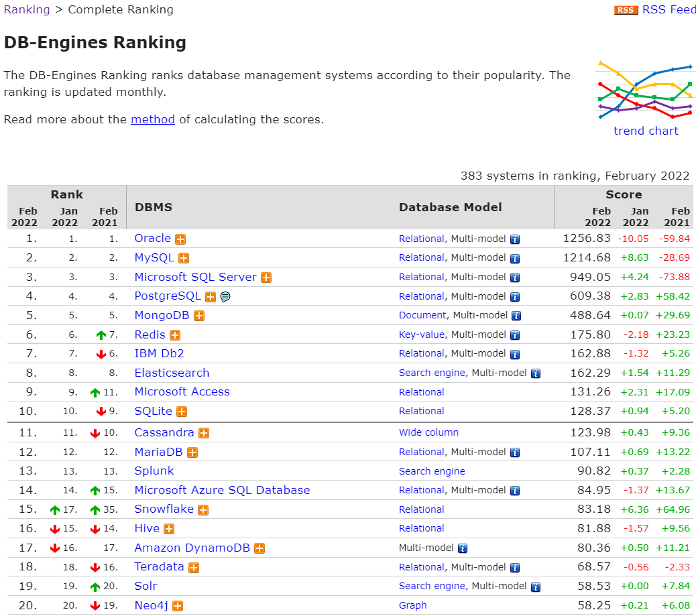696x616 pixels.
Task: Open the PostgreSQL link
Action: (x=168, y=296)
